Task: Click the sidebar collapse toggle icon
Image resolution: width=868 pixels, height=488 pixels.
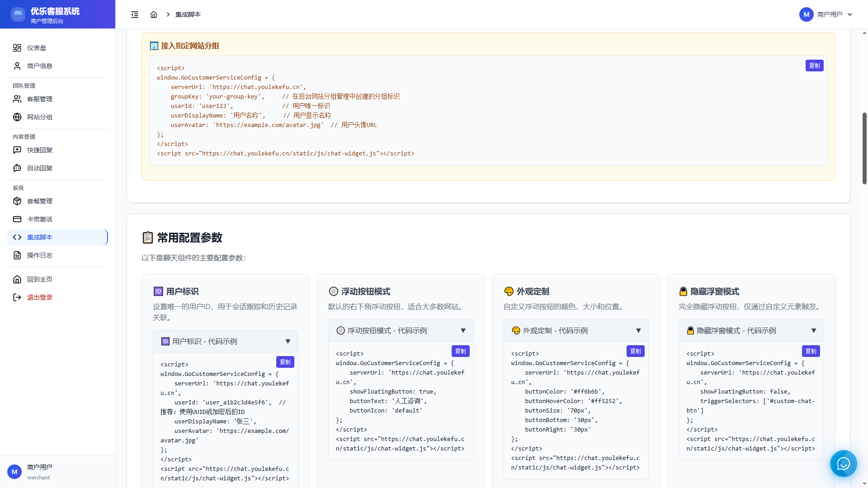Action: click(x=135, y=14)
